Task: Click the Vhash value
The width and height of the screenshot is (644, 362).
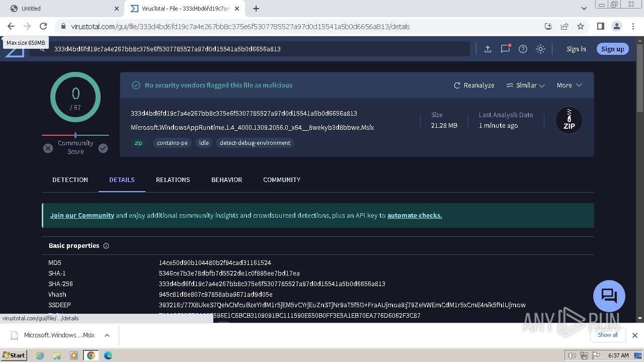Action: [x=215, y=295]
